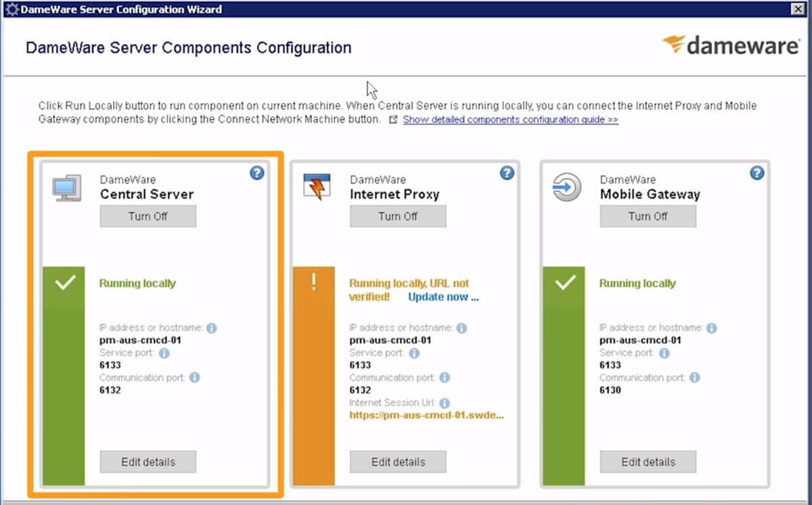Click Central Server 'Running locally' status

pyautogui.click(x=137, y=284)
